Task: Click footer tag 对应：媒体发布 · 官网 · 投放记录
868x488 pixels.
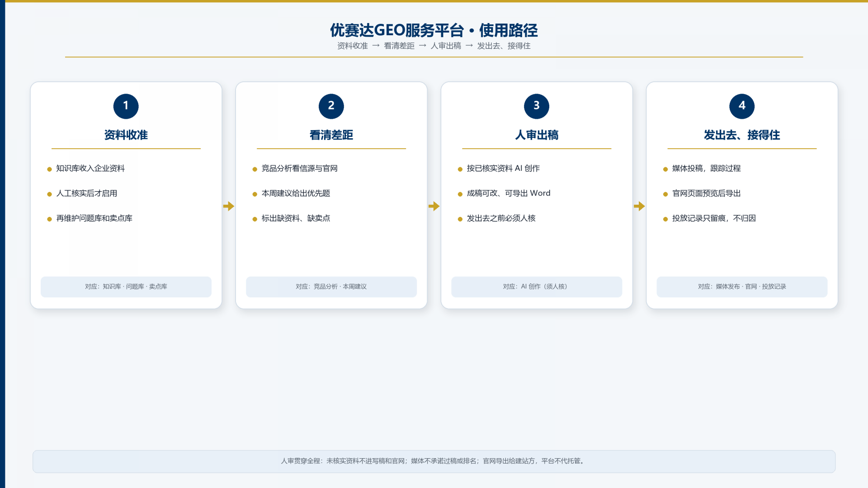Action: [x=742, y=287]
